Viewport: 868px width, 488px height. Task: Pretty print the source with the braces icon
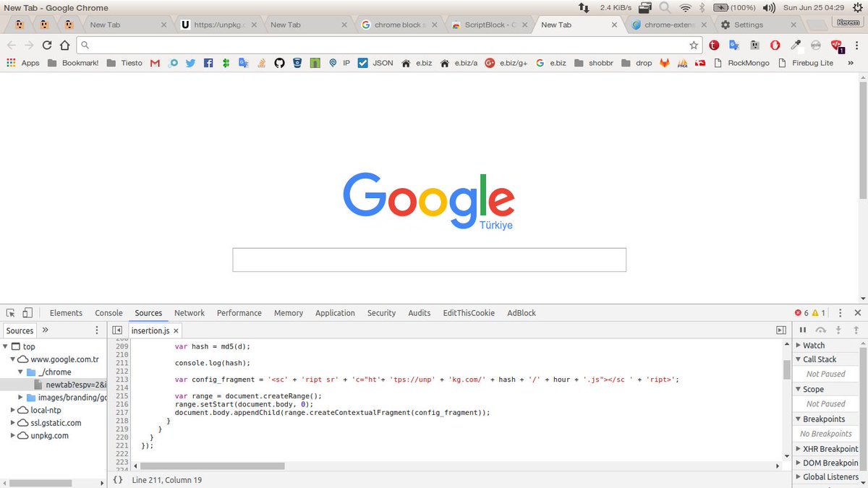(x=118, y=479)
